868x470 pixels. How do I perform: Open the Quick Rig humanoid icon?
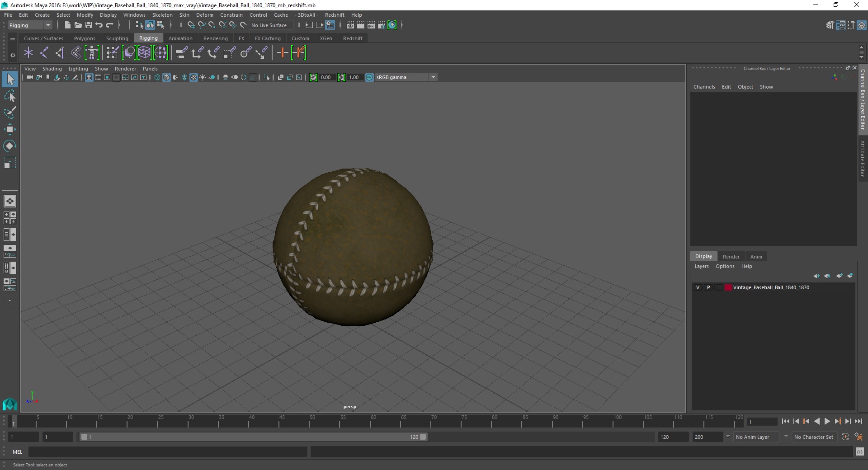coord(92,53)
